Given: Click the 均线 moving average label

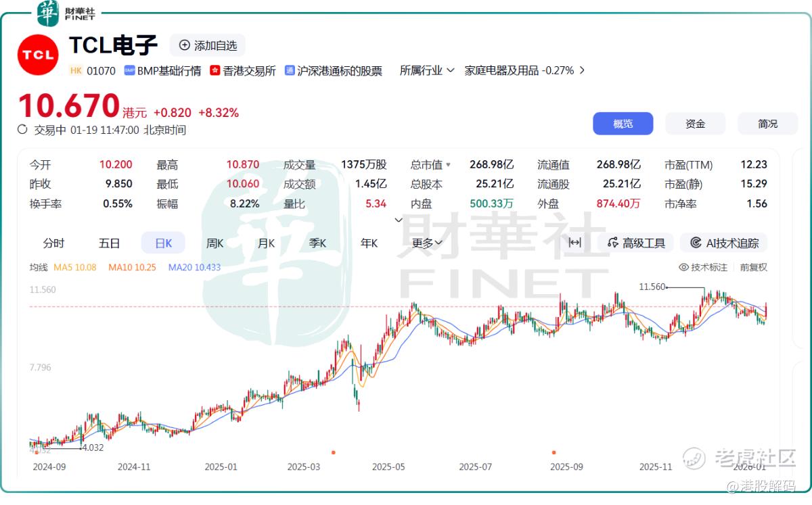Looking at the screenshot, I should click(x=39, y=268).
